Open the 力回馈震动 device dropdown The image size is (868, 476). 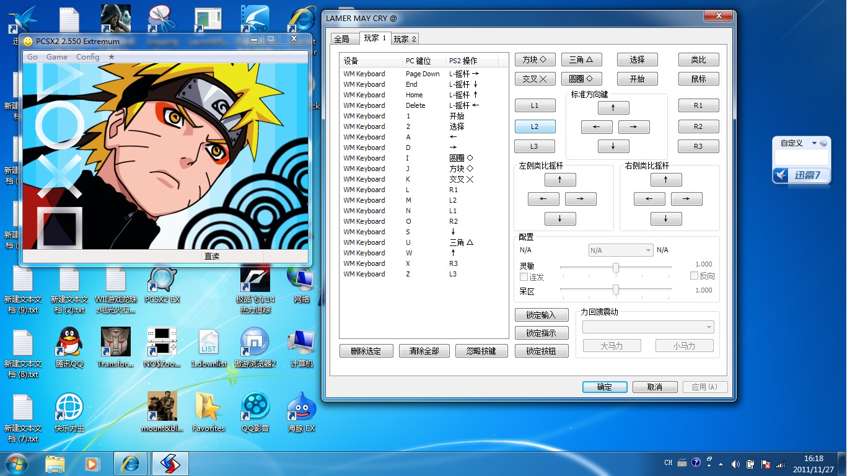[x=648, y=327]
